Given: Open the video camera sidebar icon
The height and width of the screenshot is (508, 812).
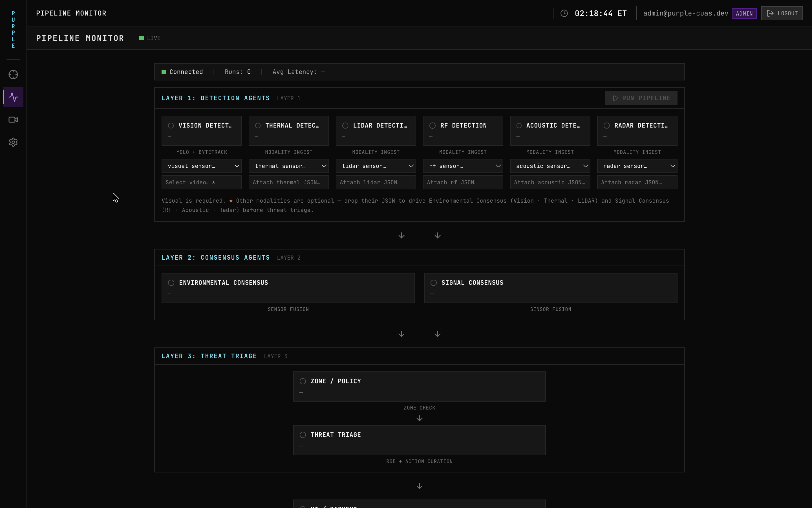Looking at the screenshot, I should point(13,120).
